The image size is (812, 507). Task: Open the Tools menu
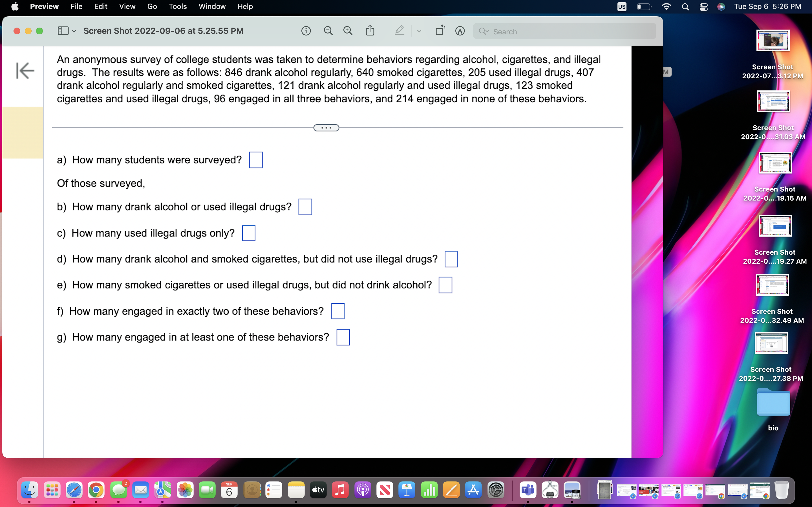[x=178, y=6]
